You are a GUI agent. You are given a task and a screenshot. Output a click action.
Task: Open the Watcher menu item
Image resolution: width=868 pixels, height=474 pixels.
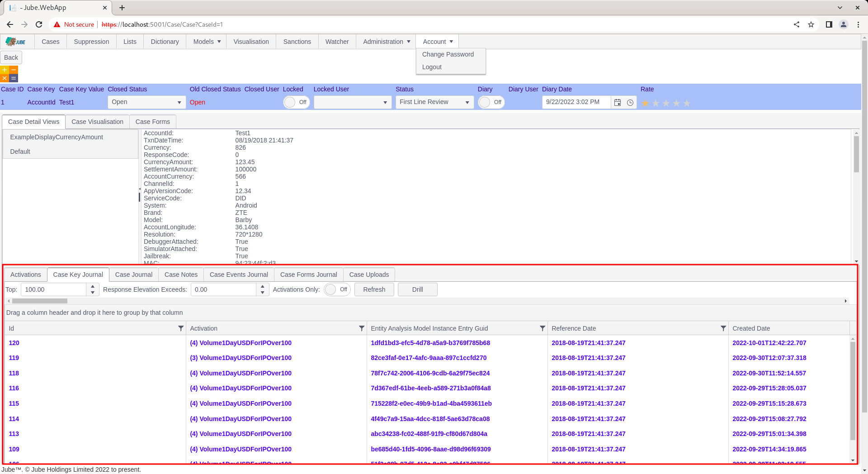[337, 42]
